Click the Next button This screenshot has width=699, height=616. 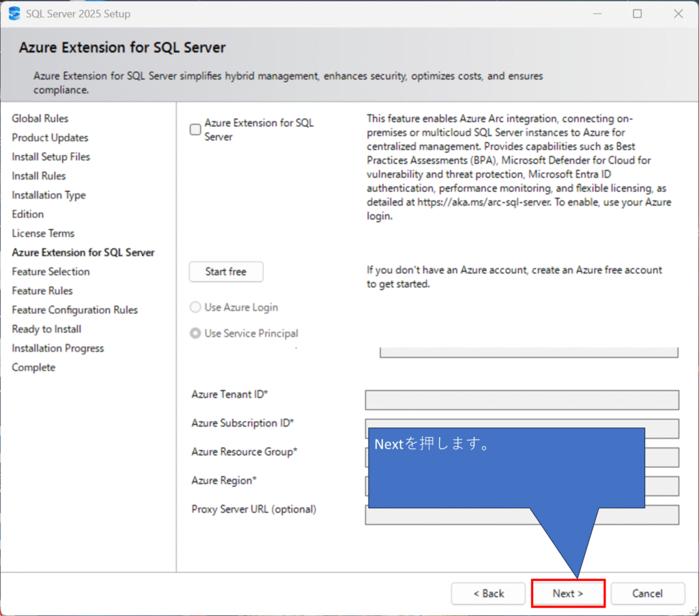(x=568, y=593)
